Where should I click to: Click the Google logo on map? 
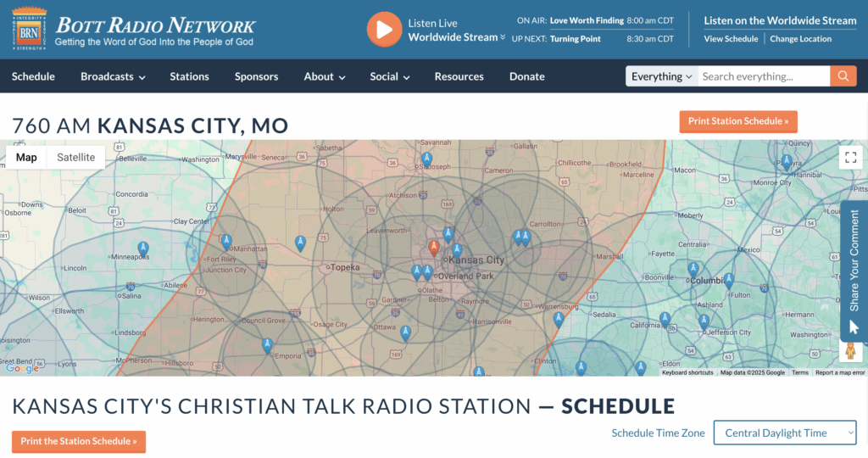pyautogui.click(x=22, y=368)
